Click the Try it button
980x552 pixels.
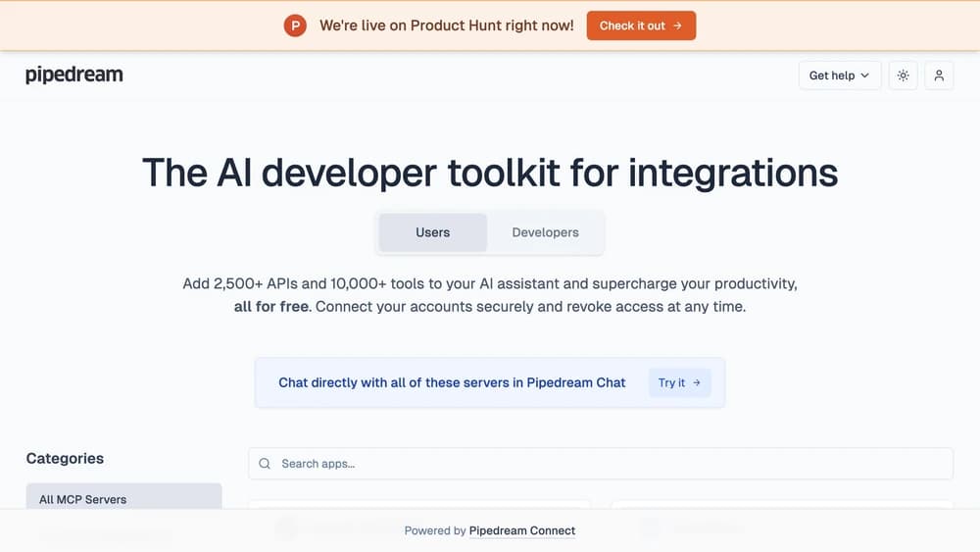click(x=679, y=382)
